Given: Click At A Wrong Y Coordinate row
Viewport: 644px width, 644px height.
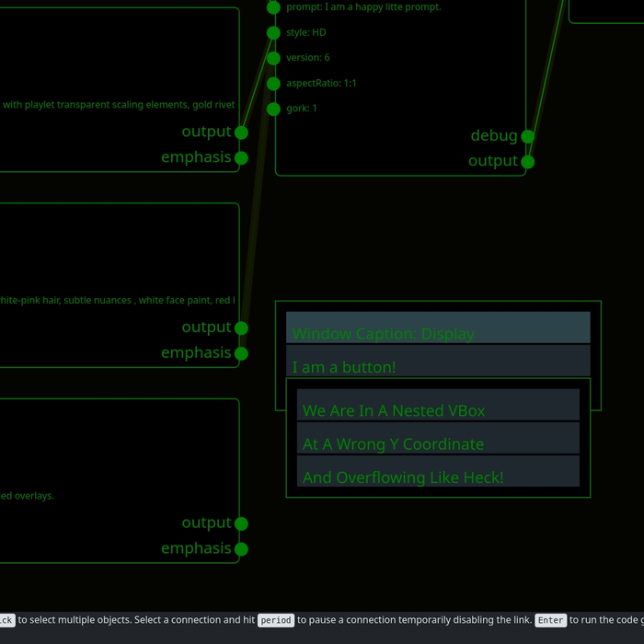Looking at the screenshot, I should click(438, 438).
